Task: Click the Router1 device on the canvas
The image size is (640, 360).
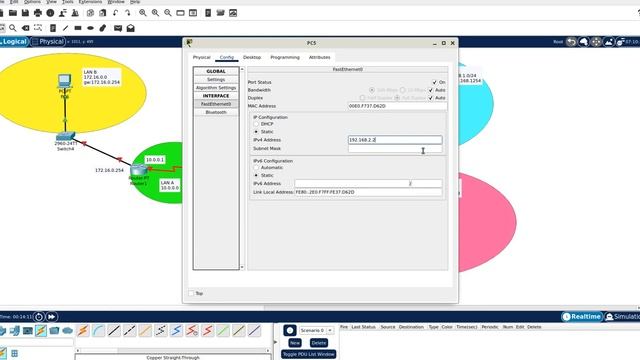Action: 139,170
